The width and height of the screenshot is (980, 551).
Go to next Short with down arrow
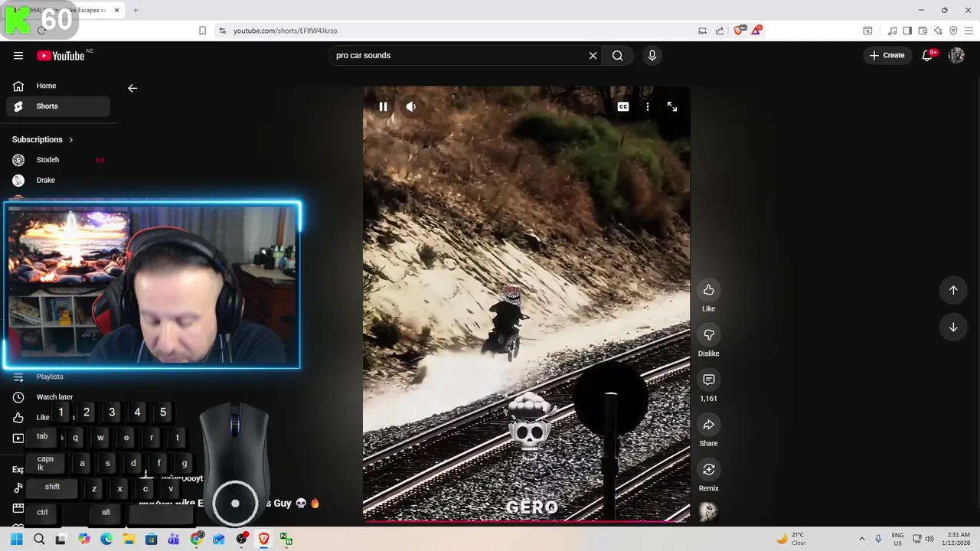coord(953,328)
